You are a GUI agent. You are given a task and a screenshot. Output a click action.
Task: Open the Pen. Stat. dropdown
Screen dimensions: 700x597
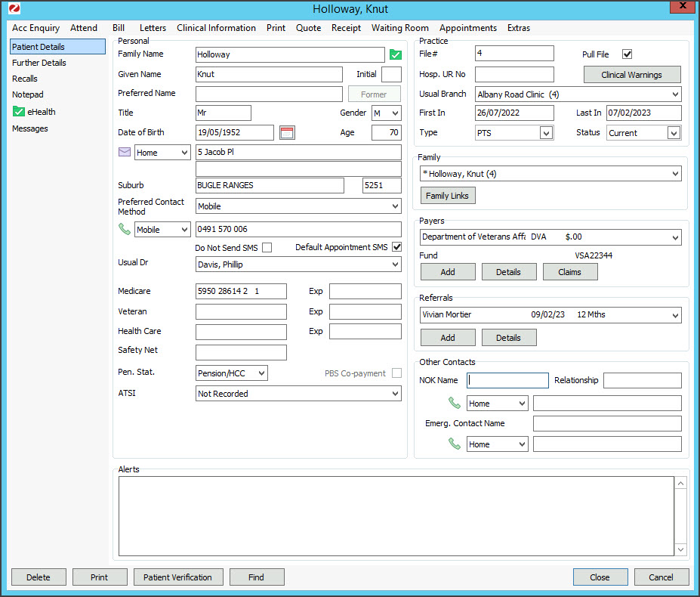pos(261,373)
